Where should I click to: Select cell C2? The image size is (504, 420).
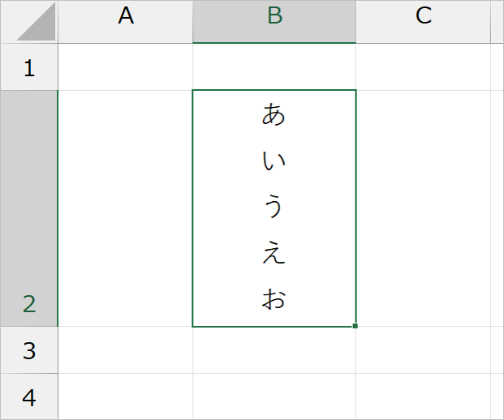[424, 208]
